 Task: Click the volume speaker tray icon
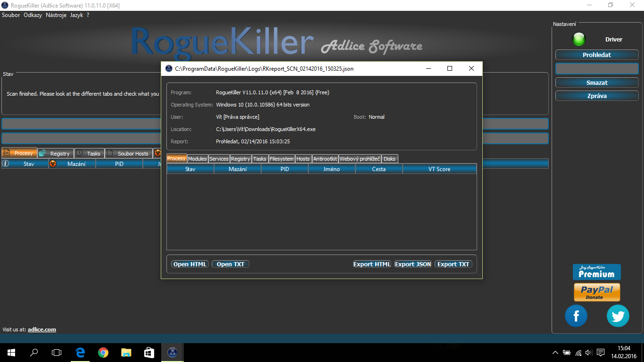(x=588, y=353)
